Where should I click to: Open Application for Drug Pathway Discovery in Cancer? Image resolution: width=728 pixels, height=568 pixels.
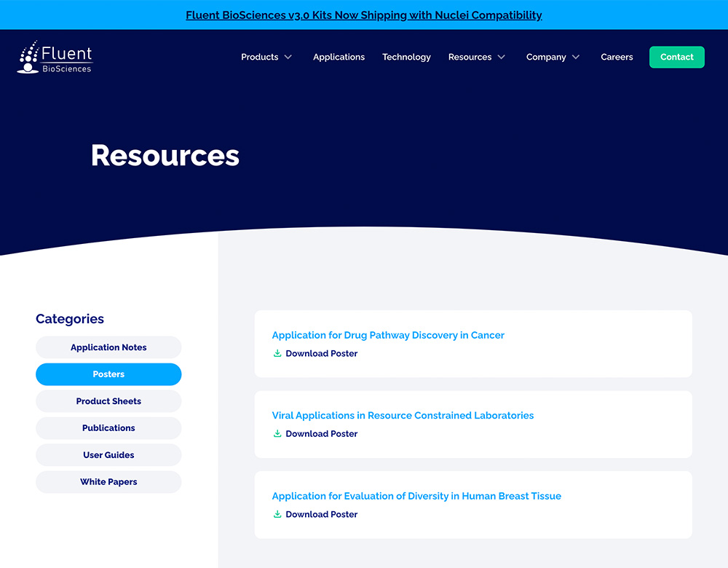tap(387, 335)
